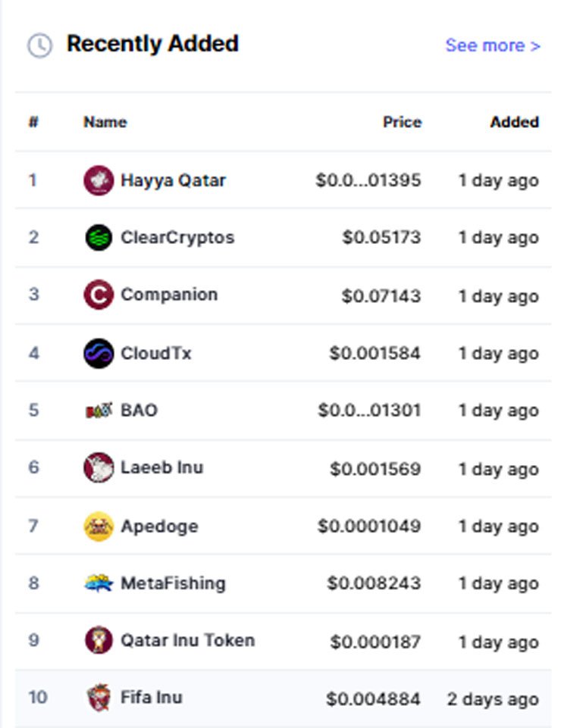The width and height of the screenshot is (561, 728).
Task: Click the green ClearCryptos logo
Action: point(99,237)
